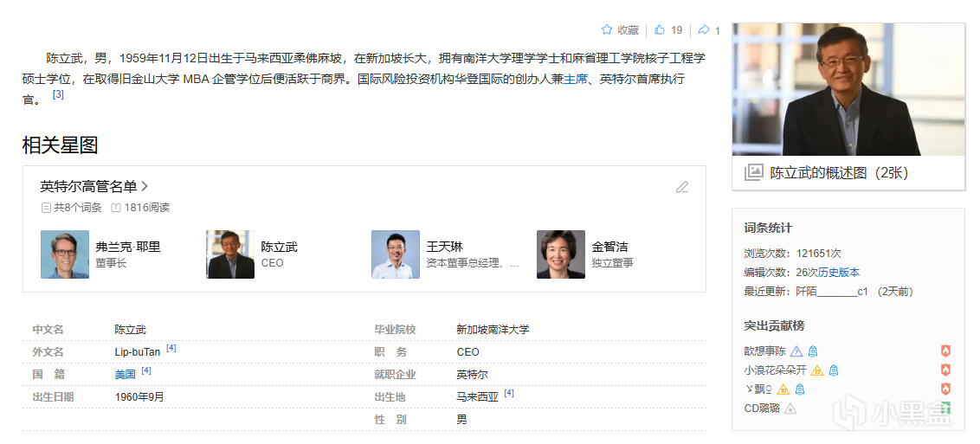Click the red flame shield in 飘 row
Screen dimensions: 980x444
[x=945, y=389]
